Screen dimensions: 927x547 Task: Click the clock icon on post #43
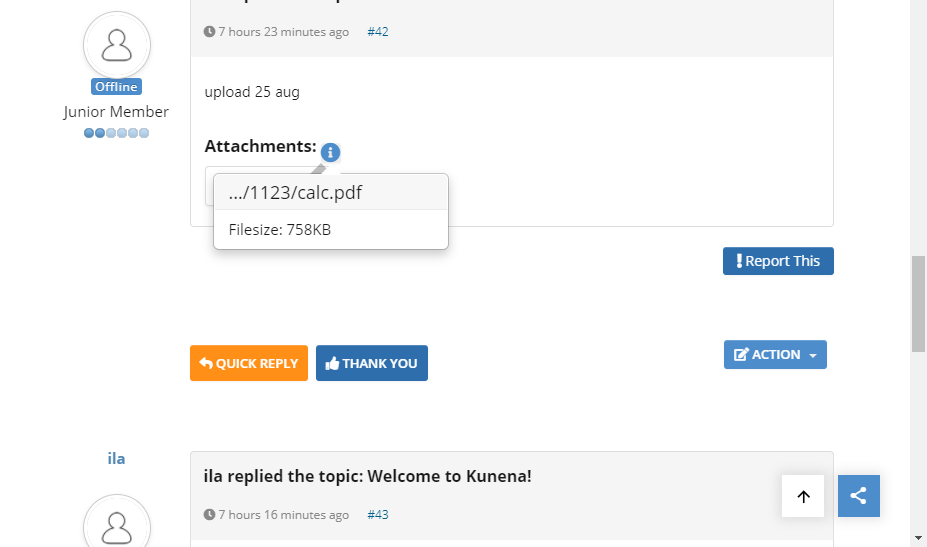[209, 515]
